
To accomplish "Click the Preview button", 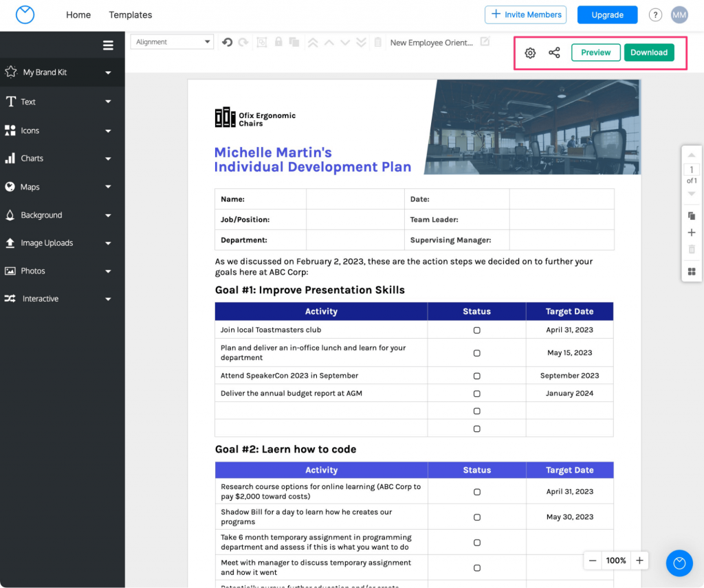I will 596,52.
